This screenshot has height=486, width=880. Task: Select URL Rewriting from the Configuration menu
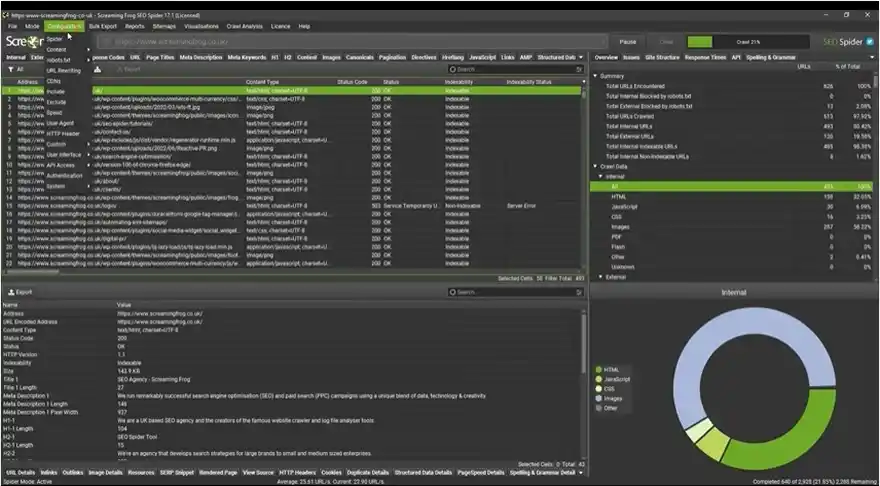coord(63,71)
